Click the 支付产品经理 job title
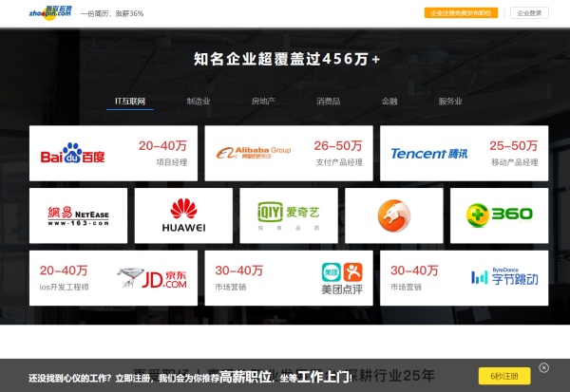This screenshot has height=392, width=570. [x=339, y=162]
